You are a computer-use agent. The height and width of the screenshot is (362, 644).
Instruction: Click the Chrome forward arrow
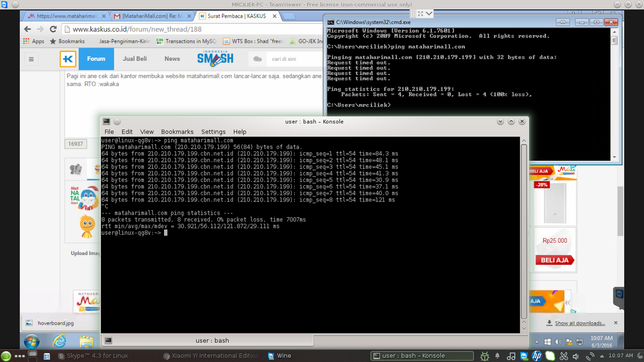pyautogui.click(x=40, y=29)
